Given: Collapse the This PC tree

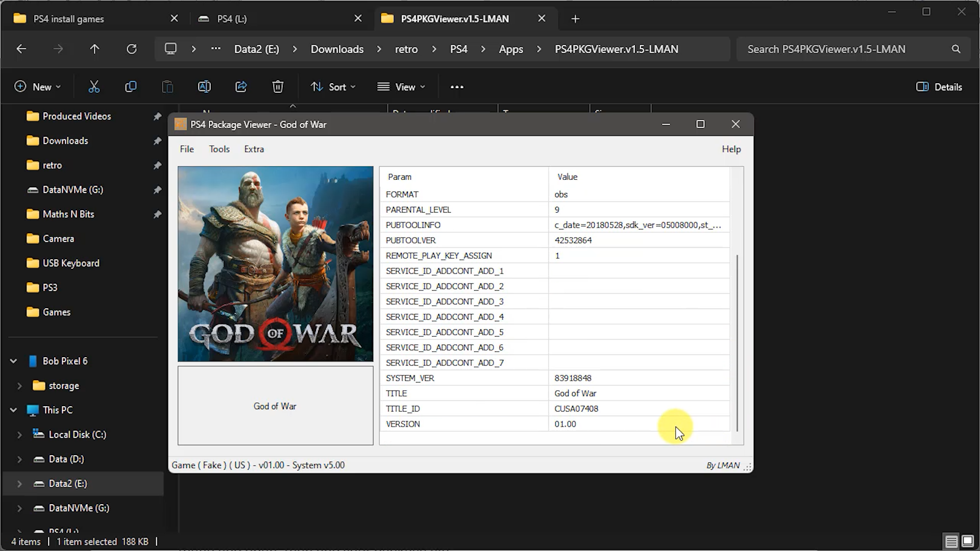Looking at the screenshot, I should click(13, 410).
